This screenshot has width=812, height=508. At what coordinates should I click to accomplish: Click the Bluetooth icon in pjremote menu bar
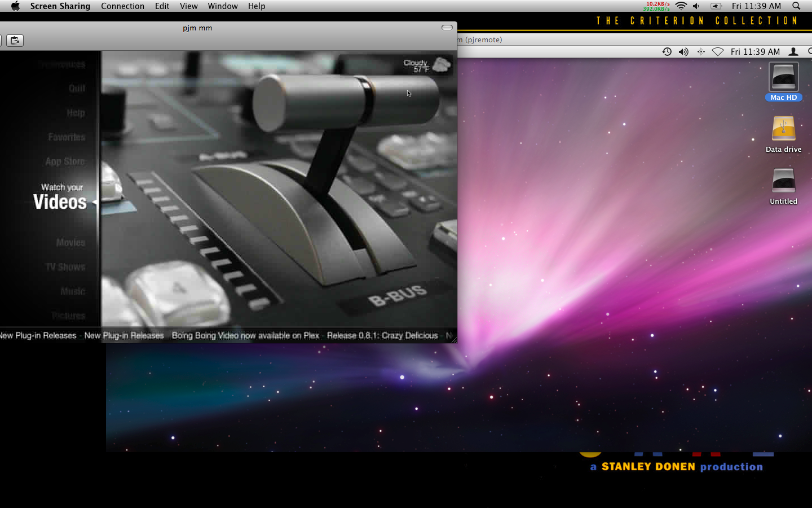pos(701,51)
